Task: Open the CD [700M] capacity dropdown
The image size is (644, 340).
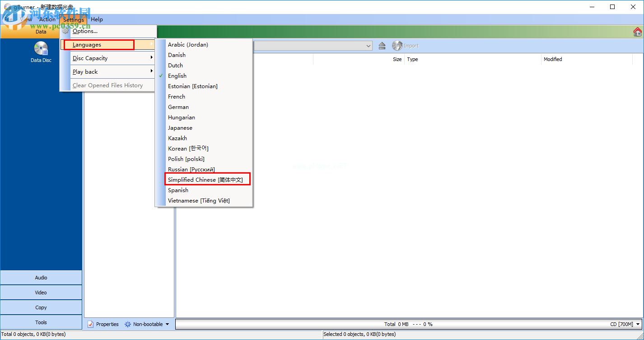Action: pyautogui.click(x=625, y=324)
